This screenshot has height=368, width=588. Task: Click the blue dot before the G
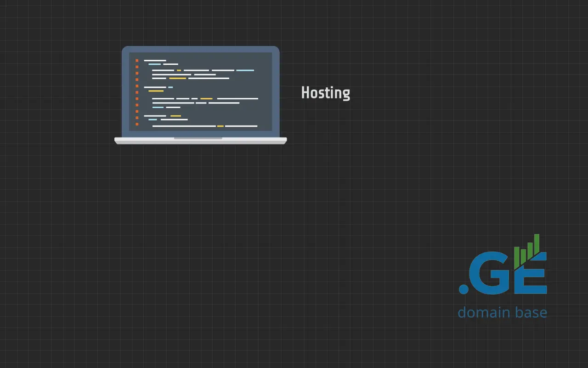(x=464, y=289)
